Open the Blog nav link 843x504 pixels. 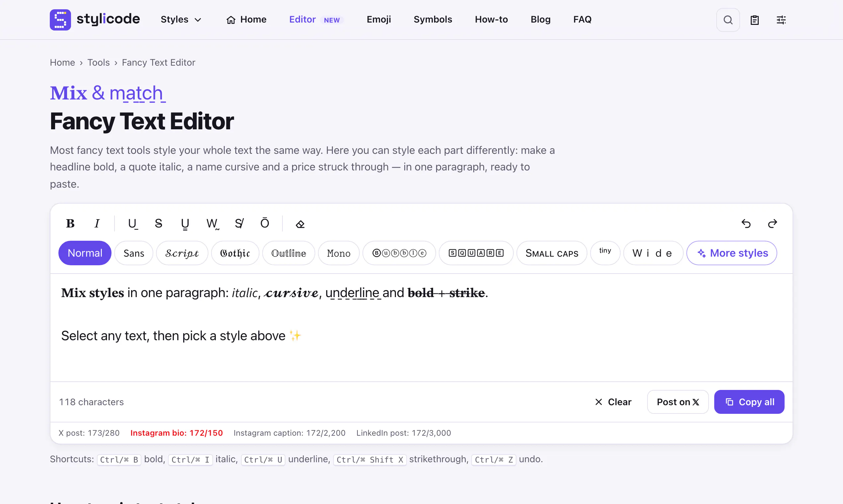540,20
